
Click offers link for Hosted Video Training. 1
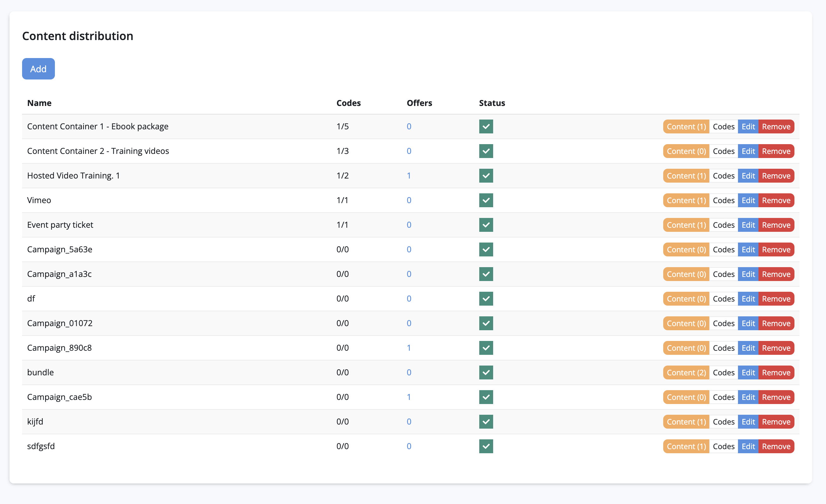[x=409, y=176]
